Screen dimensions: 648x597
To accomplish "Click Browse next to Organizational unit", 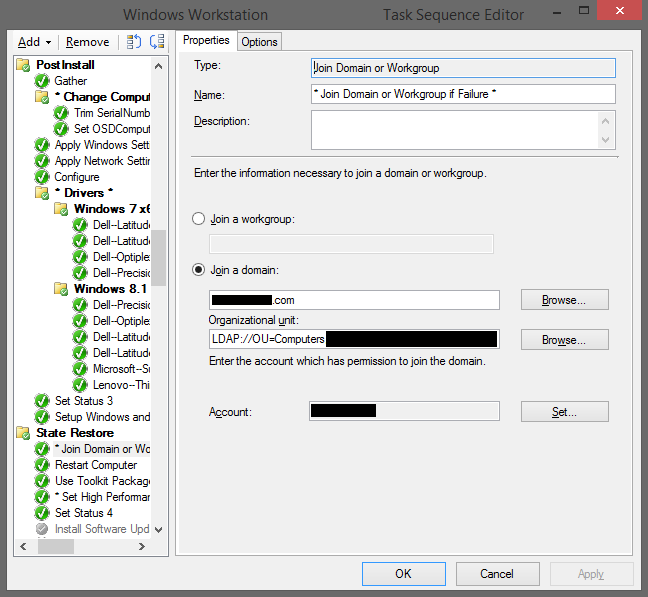I will (564, 340).
